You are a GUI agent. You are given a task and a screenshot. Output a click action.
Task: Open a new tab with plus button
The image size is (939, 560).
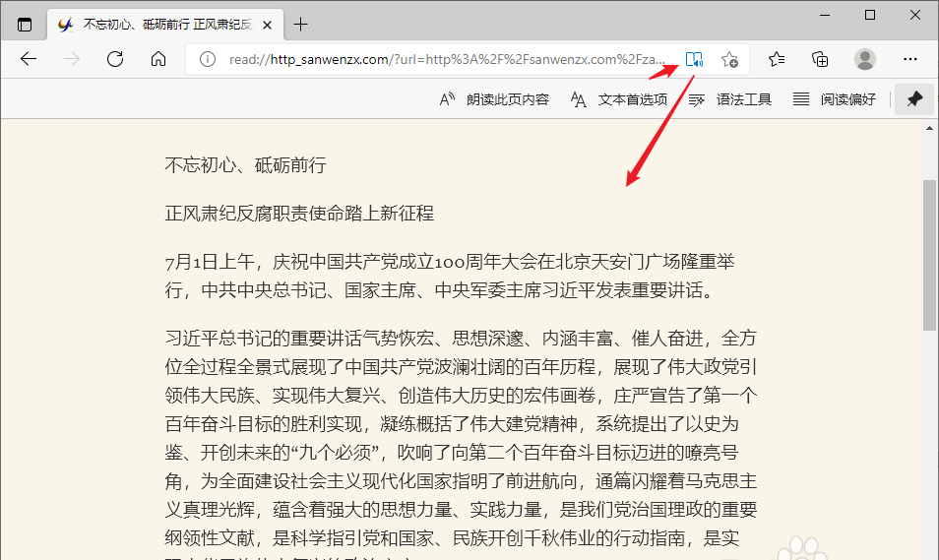pos(300,25)
